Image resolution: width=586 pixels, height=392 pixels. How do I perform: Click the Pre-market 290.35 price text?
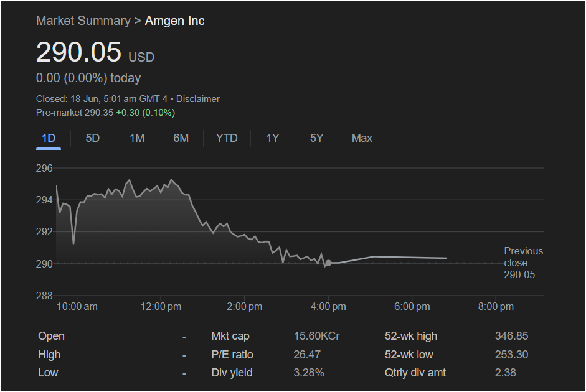pos(74,113)
